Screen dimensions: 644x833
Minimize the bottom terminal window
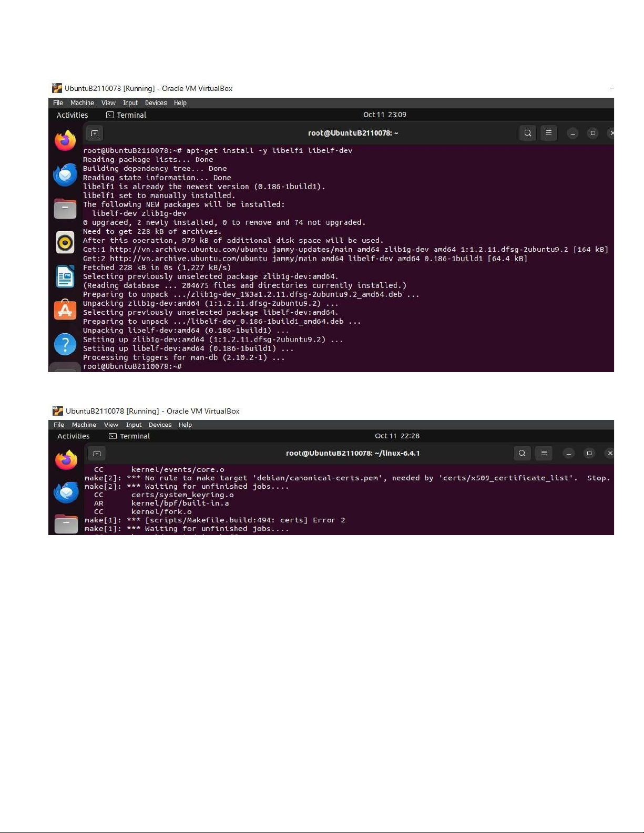coord(568,453)
